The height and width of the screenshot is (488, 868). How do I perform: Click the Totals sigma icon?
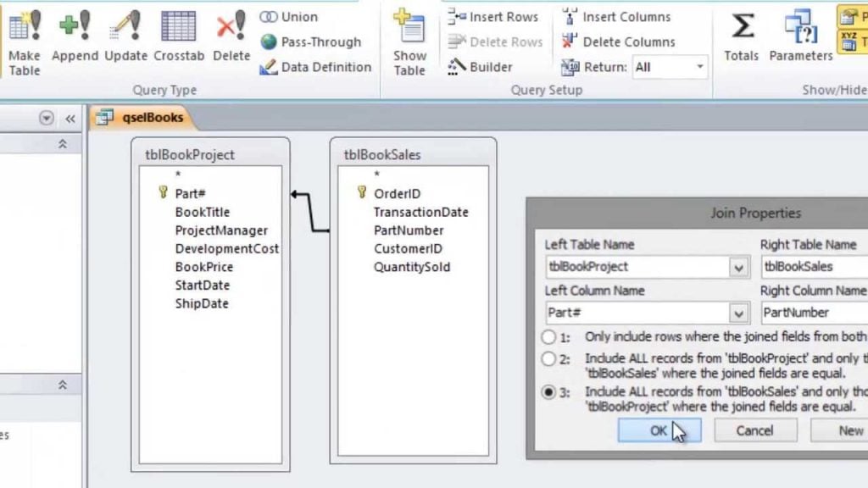[x=741, y=34]
